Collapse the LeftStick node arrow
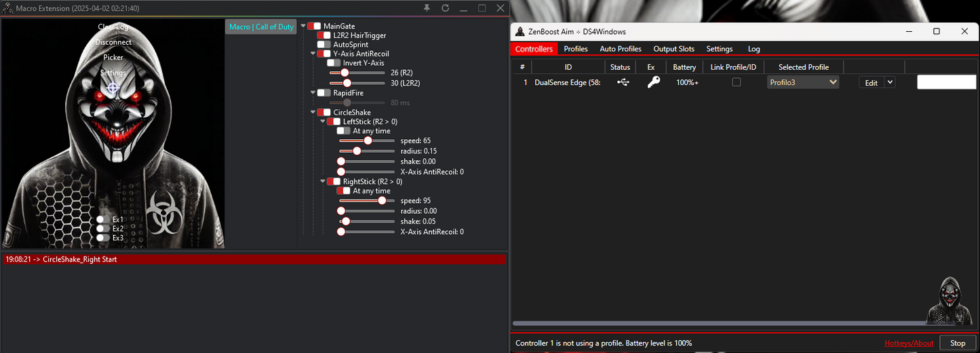This screenshot has height=353, width=980. (x=323, y=122)
